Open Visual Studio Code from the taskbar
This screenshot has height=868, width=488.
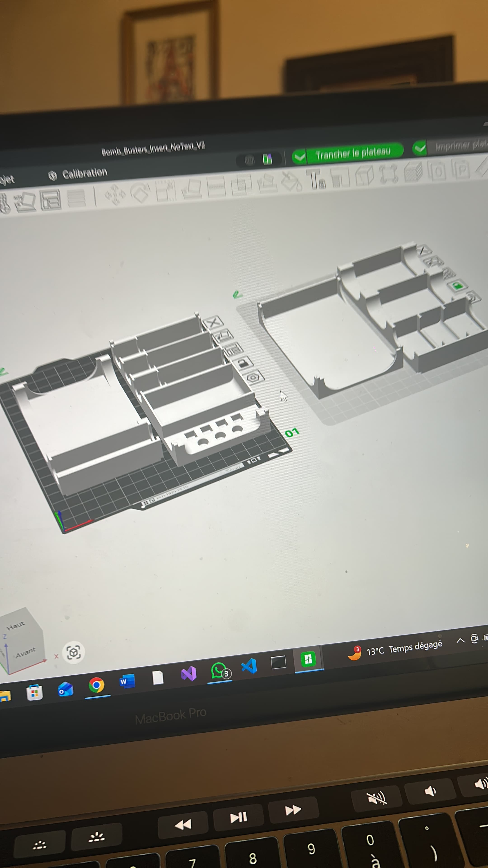click(249, 666)
